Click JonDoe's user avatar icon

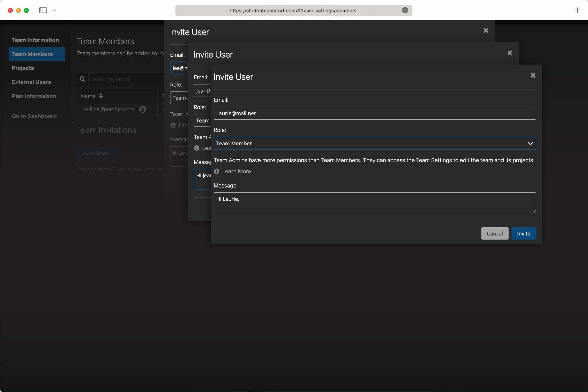(143, 109)
